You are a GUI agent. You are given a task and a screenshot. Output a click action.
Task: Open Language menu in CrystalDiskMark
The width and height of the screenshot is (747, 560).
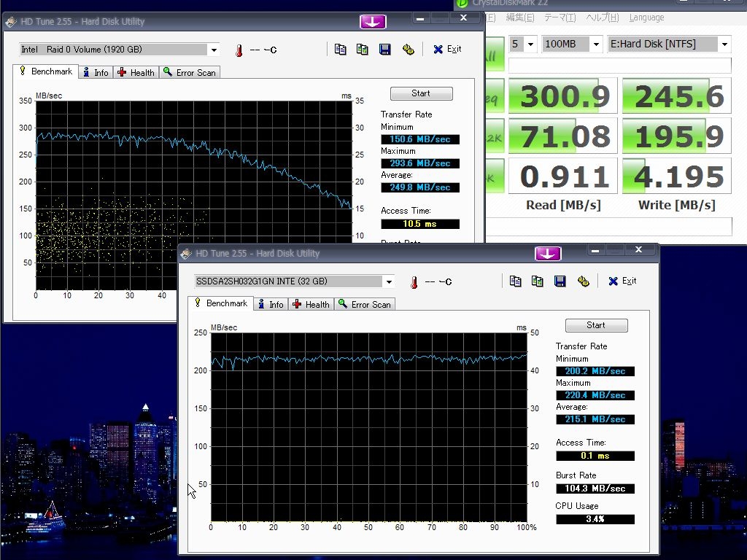pyautogui.click(x=646, y=17)
